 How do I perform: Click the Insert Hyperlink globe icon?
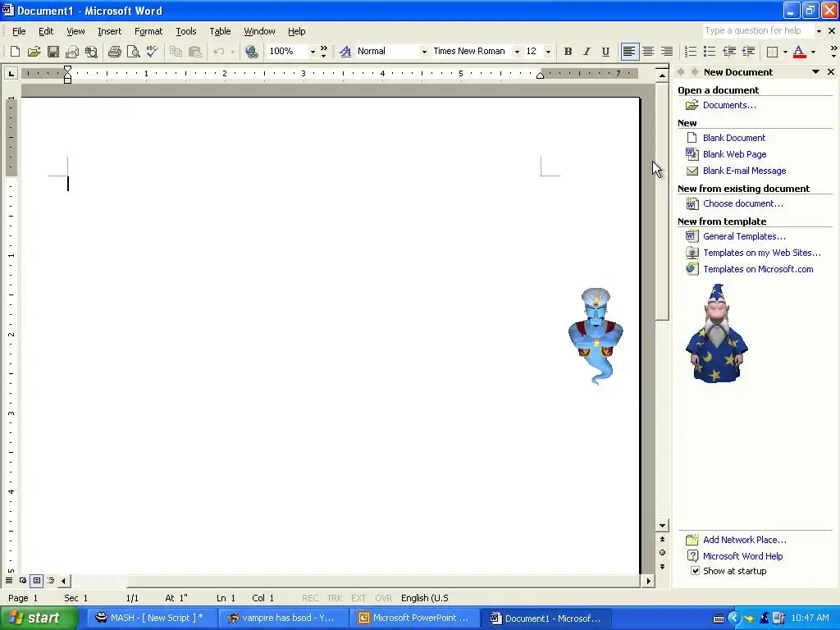coord(251,52)
